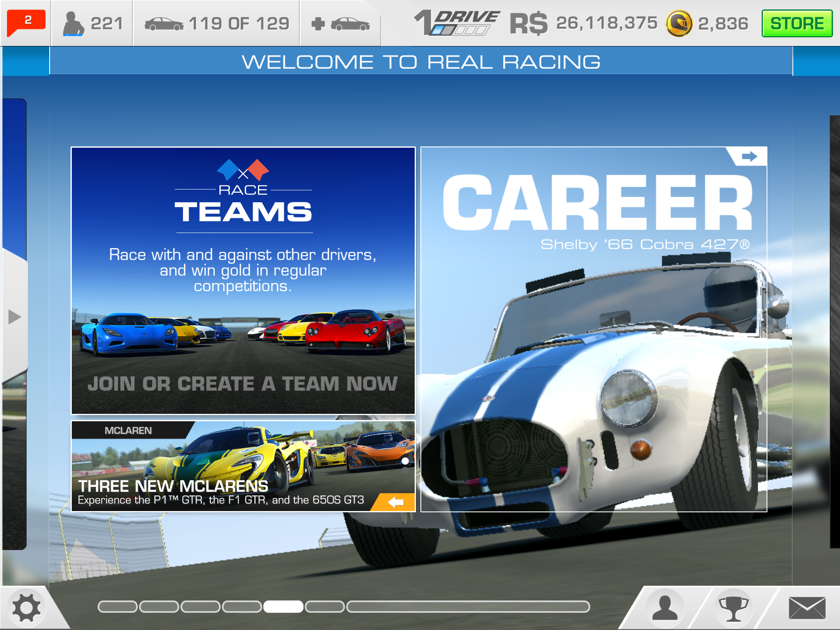This screenshot has height=630, width=840.
Task: Open the Career Shelby Cobra tile
Action: tap(594, 329)
